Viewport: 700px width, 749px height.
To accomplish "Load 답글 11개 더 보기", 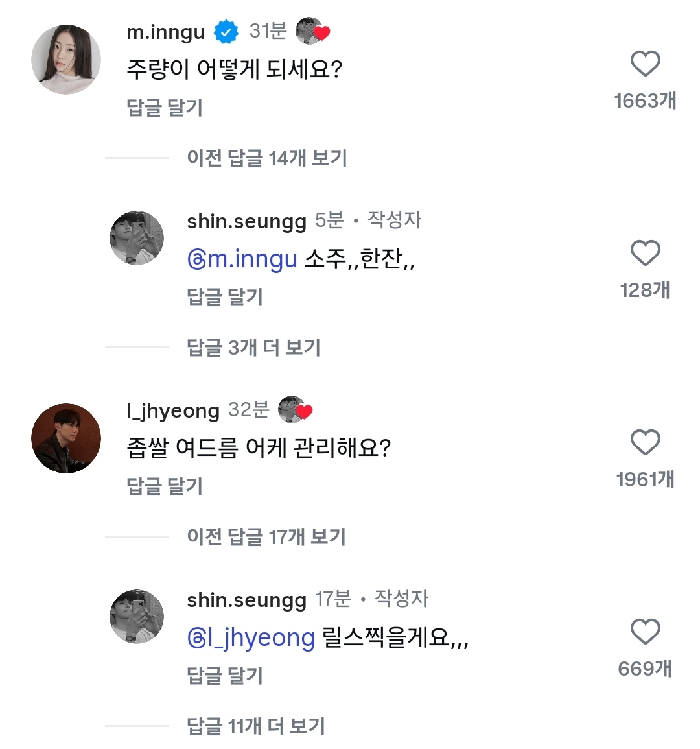I will tap(256, 726).
